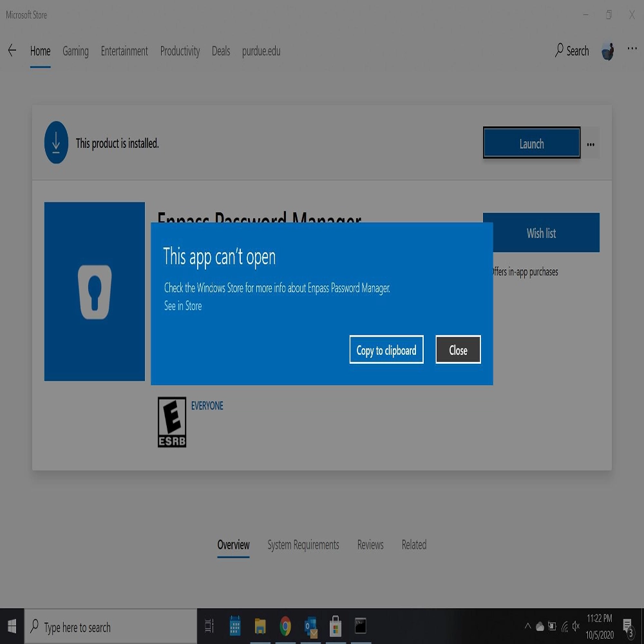Open the ellipsis menu beside Launch
Image resolution: width=644 pixels, height=644 pixels.
point(591,144)
